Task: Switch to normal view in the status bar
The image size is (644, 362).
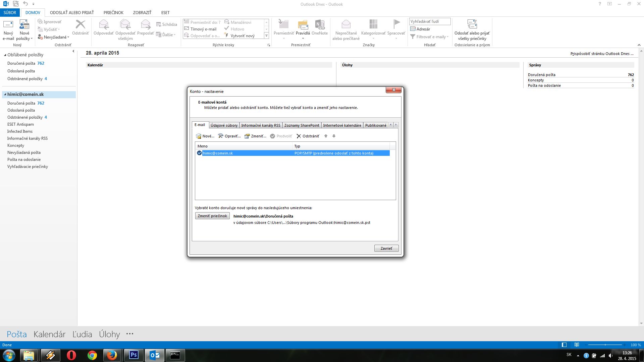Action: click(564, 345)
